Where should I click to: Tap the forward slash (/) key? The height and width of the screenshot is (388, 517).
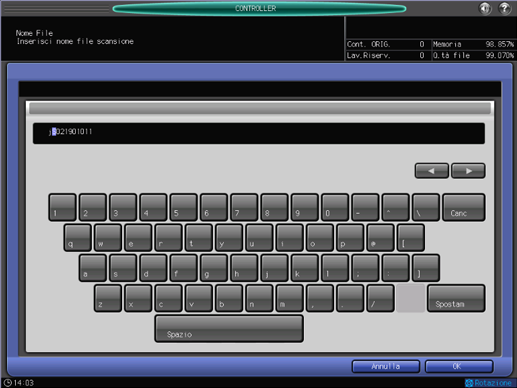(x=380, y=298)
